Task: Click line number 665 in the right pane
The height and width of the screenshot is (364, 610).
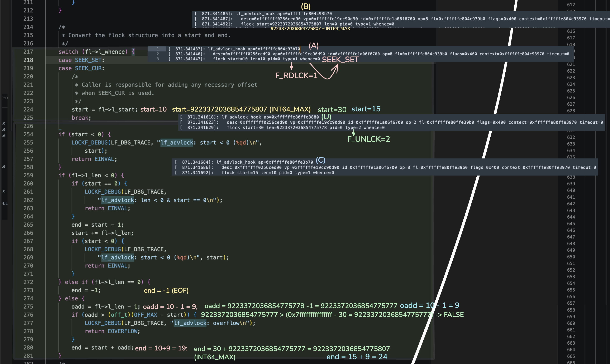Action: pyautogui.click(x=571, y=356)
